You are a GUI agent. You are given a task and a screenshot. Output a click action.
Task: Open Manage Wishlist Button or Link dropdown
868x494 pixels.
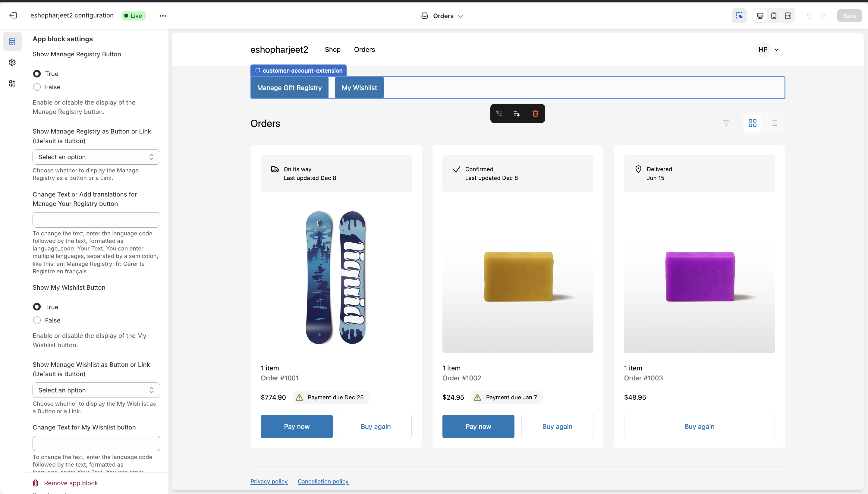96,390
